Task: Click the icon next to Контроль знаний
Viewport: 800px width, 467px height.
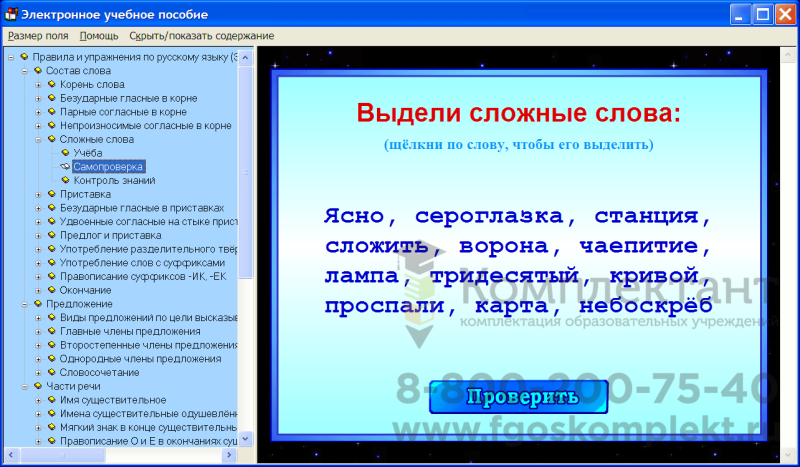Action: (x=65, y=180)
